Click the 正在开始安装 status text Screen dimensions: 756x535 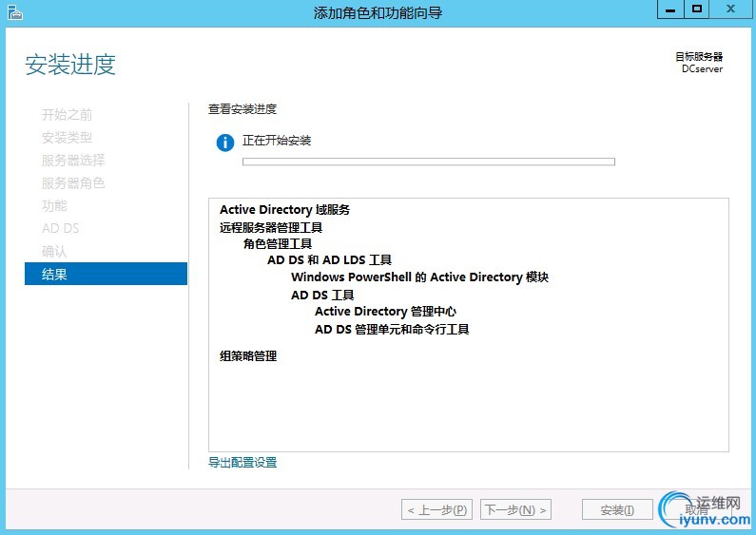pos(277,141)
